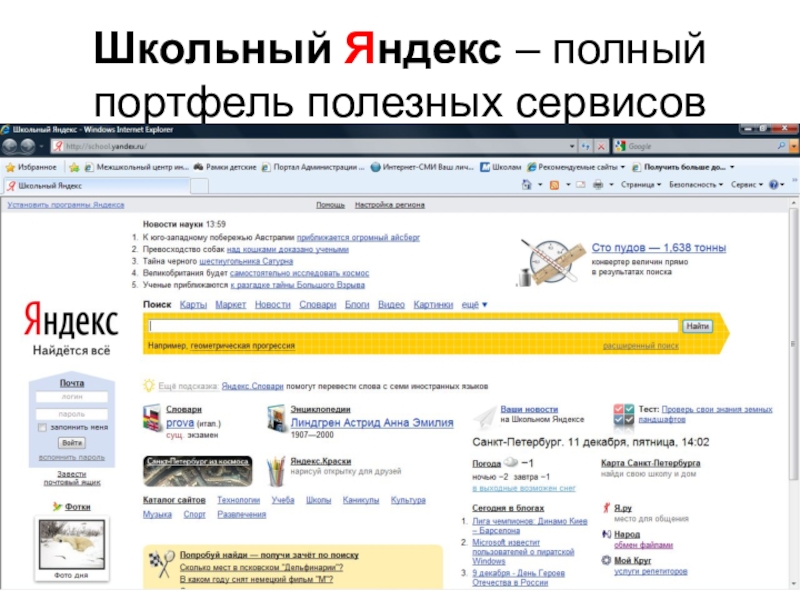Open the search provider dropdown arrow
The image size is (800, 600).
pyautogui.click(x=794, y=146)
